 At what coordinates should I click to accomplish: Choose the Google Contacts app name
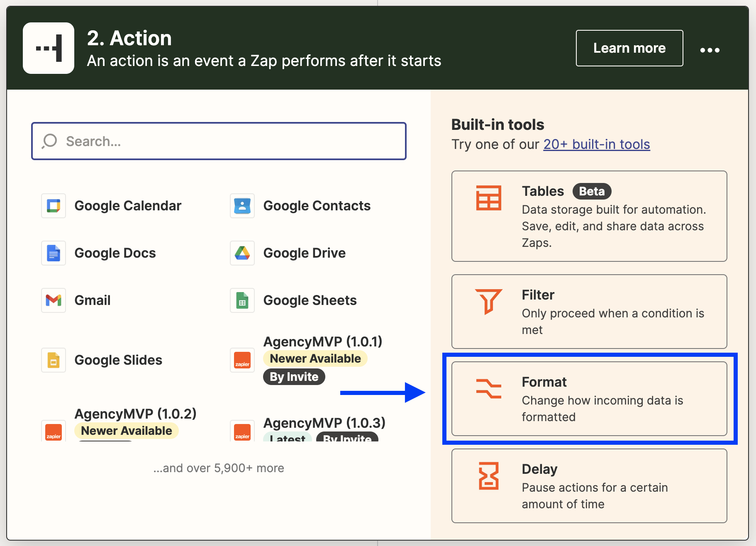tap(317, 206)
